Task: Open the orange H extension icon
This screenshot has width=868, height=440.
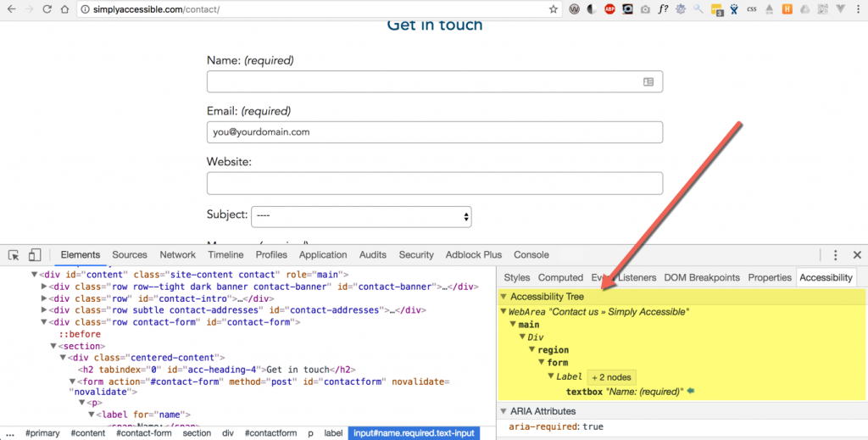Action: 787,9
